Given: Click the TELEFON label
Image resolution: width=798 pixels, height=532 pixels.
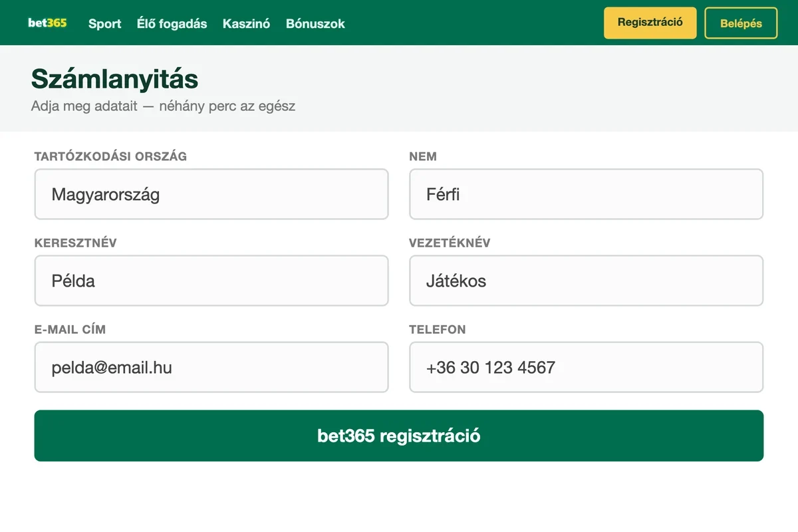Looking at the screenshot, I should pos(438,329).
